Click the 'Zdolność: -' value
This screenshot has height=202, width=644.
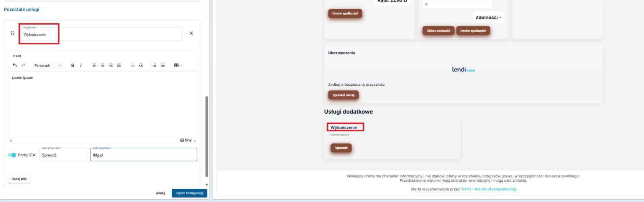[488, 17]
